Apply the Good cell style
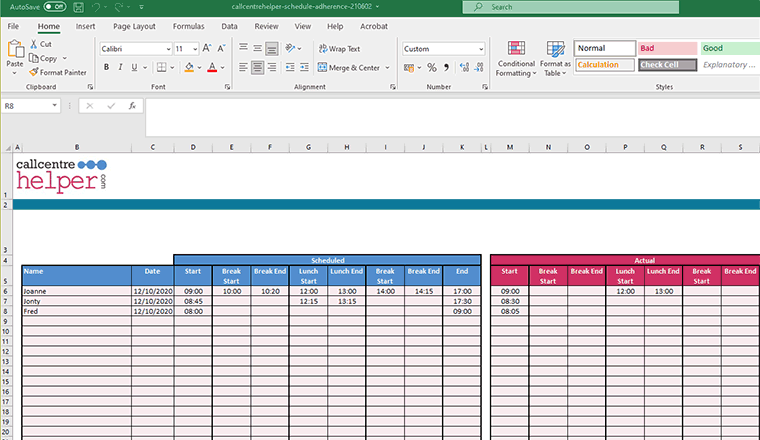 pyautogui.click(x=729, y=48)
